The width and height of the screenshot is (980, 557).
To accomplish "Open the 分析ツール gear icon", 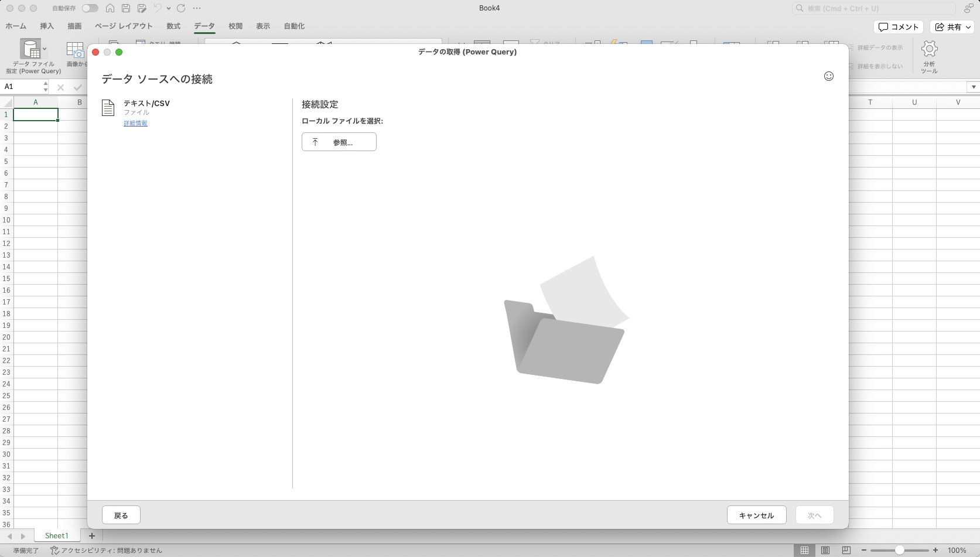I will [930, 49].
